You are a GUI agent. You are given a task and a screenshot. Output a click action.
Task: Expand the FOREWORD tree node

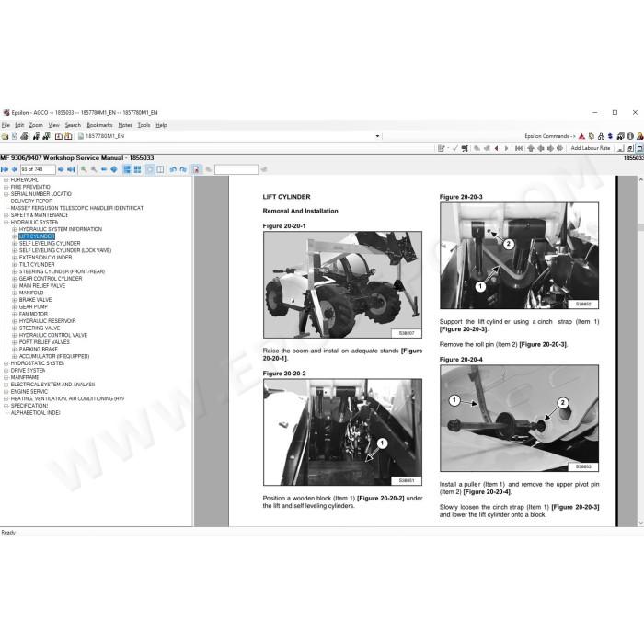tap(6, 180)
